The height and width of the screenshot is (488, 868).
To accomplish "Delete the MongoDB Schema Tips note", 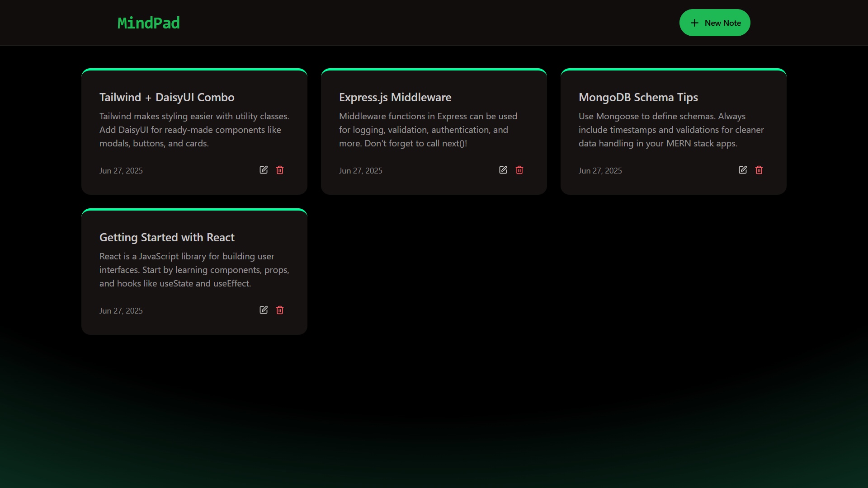I will 759,170.
